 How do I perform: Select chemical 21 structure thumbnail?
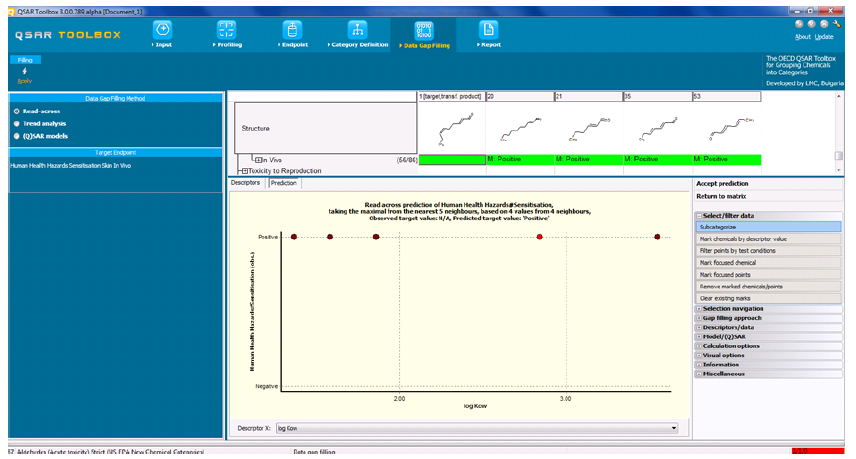click(589, 129)
